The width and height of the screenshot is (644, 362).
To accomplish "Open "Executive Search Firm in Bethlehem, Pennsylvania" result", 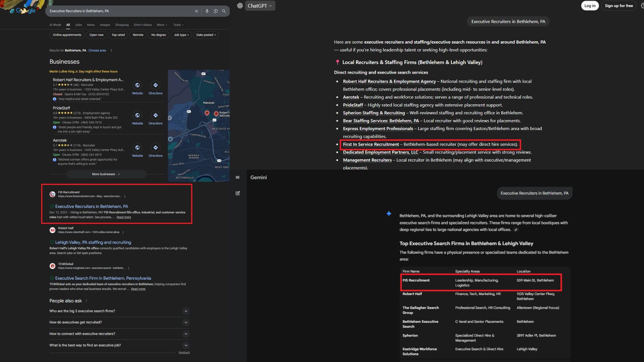I will click(103, 278).
